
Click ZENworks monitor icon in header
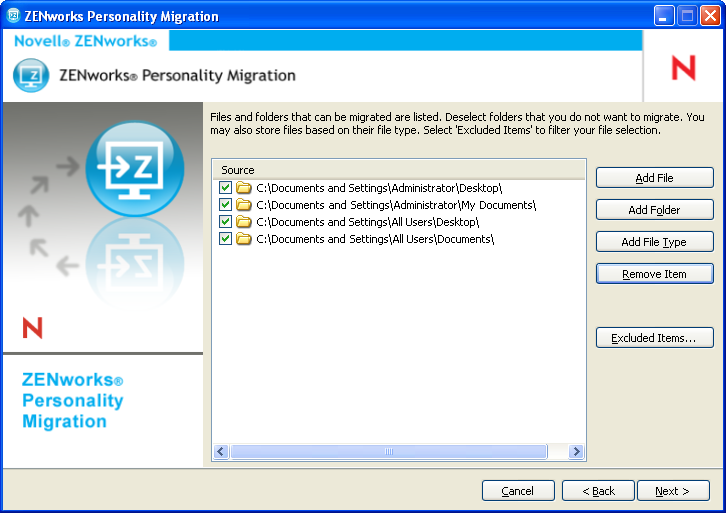point(31,75)
